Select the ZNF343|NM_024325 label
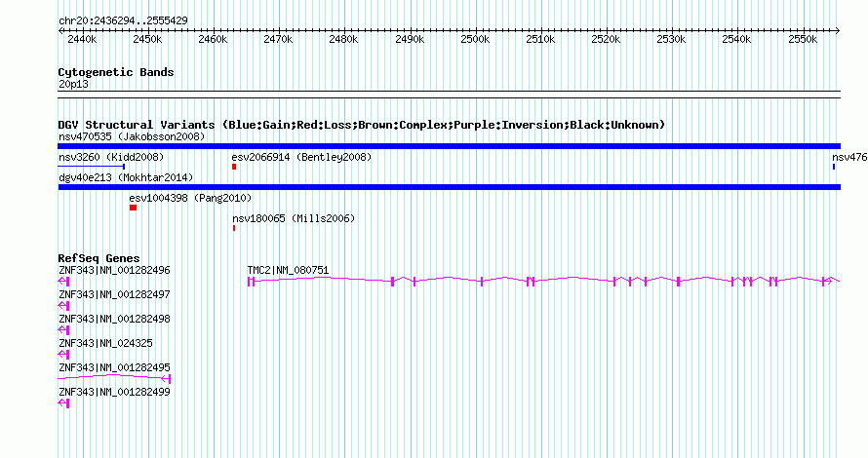 (105, 343)
